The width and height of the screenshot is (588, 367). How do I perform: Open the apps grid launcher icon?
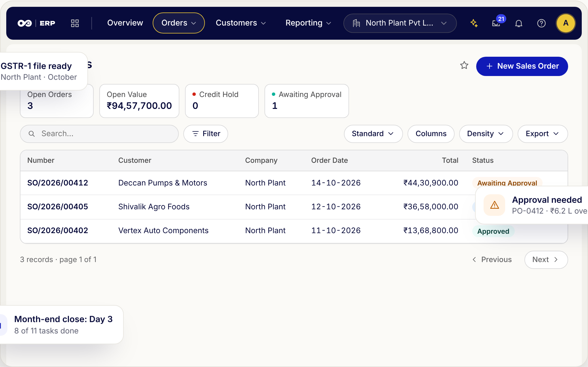pyautogui.click(x=75, y=23)
